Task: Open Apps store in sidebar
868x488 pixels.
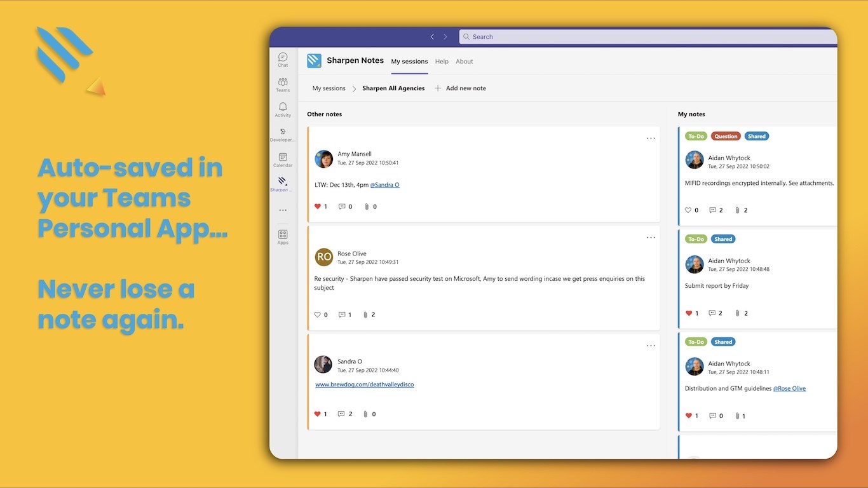Action: (x=283, y=237)
